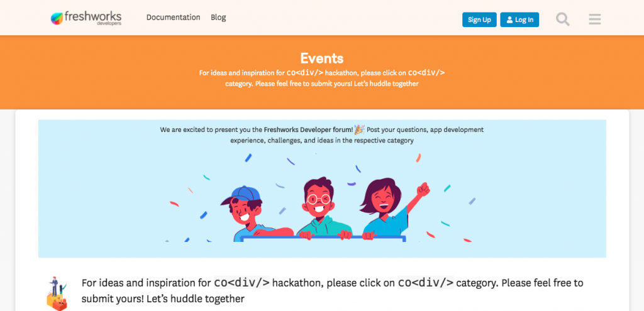This screenshot has width=644, height=311.
Task: Click bold "Freshworks Developer forum!" text
Action: [308, 129]
